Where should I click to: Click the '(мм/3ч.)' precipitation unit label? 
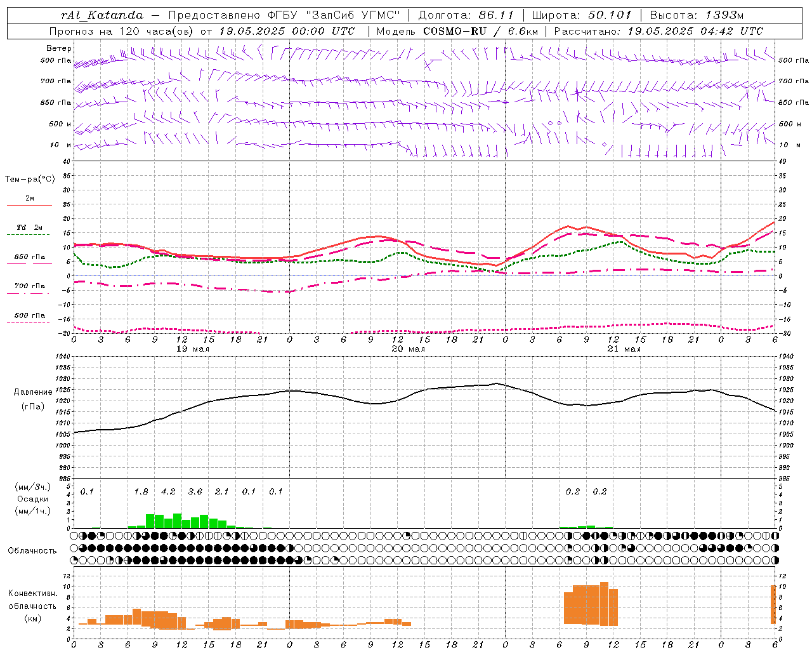(x=32, y=487)
